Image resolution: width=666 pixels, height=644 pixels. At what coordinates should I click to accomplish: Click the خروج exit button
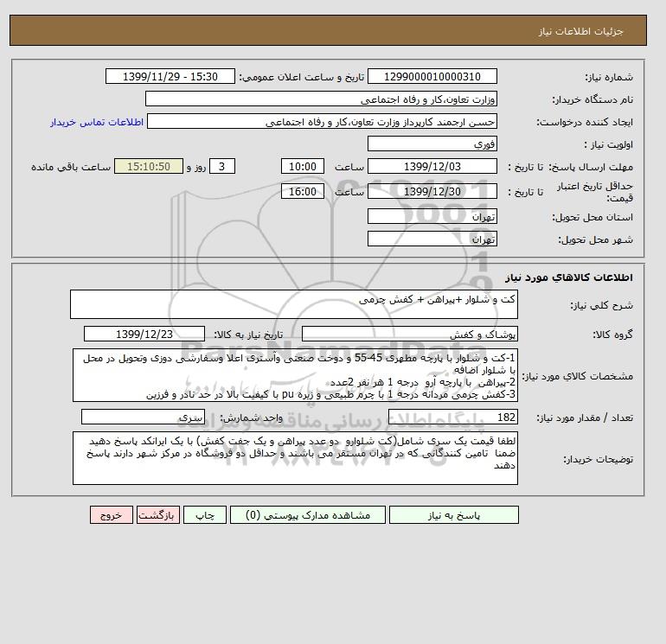click(x=112, y=515)
